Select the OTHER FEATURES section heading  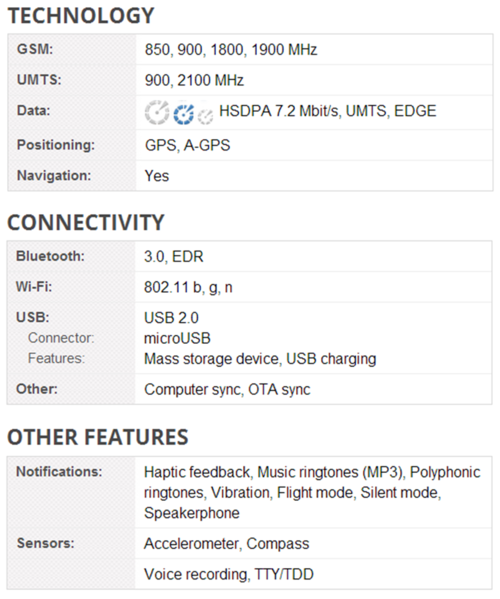click(x=98, y=437)
